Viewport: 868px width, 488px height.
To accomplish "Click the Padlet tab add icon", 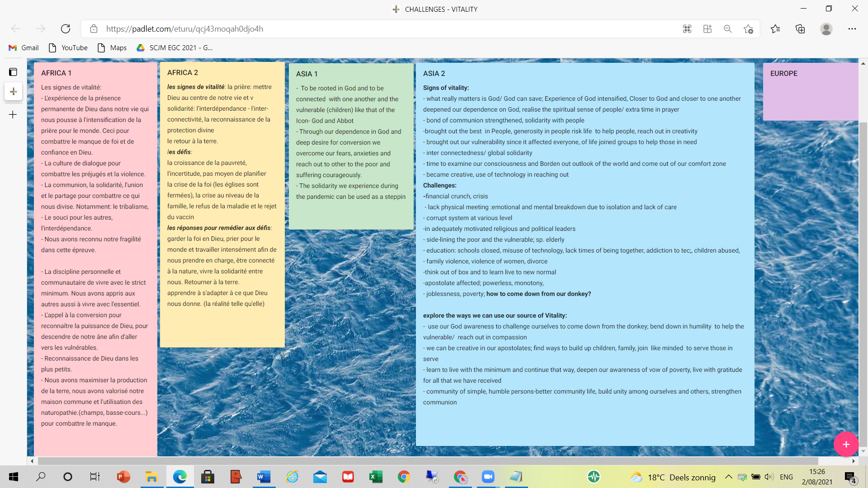I will coord(14,92).
